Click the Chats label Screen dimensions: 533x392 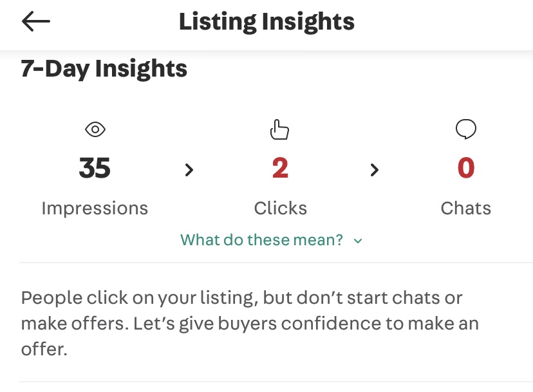point(465,208)
